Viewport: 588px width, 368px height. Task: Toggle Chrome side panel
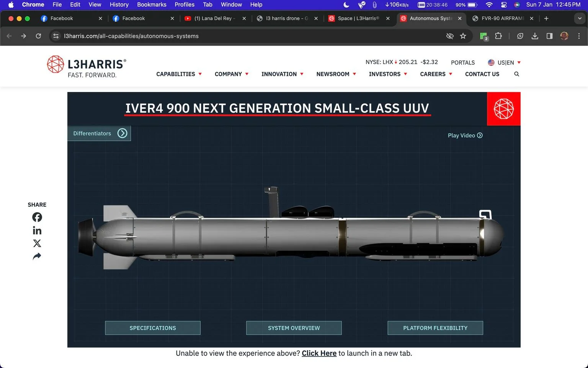point(549,36)
